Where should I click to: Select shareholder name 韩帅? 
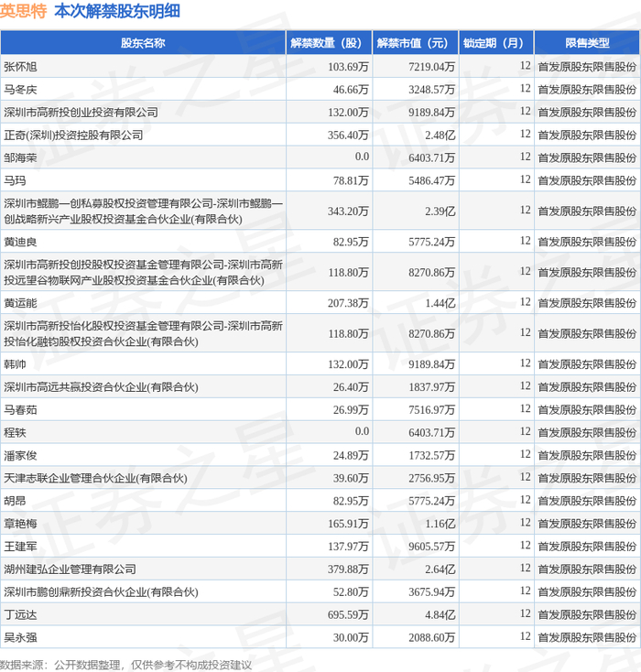(15, 364)
